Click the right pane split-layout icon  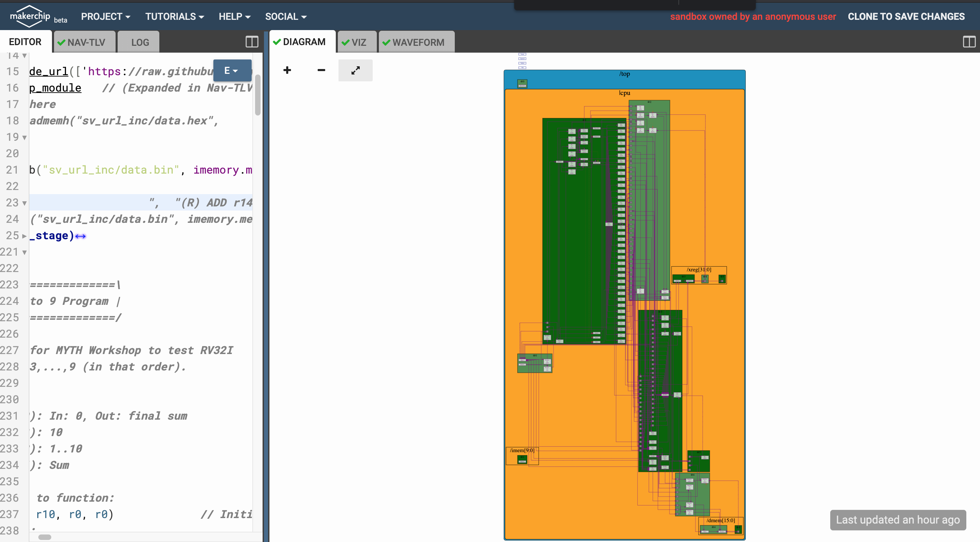[969, 42]
